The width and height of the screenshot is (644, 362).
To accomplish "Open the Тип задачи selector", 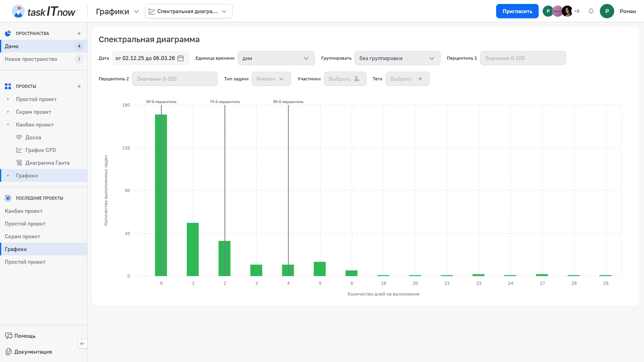I will pyautogui.click(x=271, y=79).
